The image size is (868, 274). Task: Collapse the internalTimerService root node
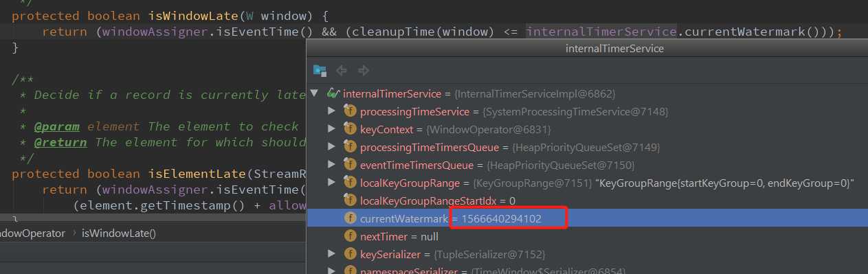coord(315,93)
